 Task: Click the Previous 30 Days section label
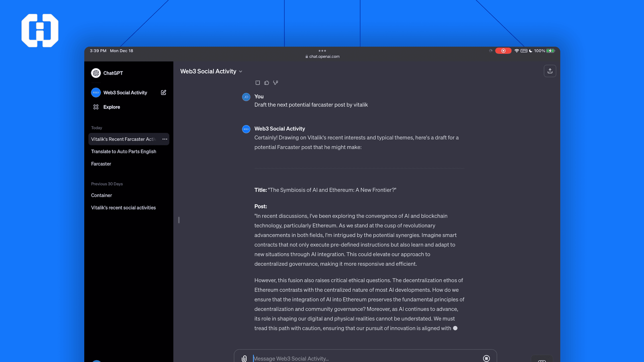107,184
